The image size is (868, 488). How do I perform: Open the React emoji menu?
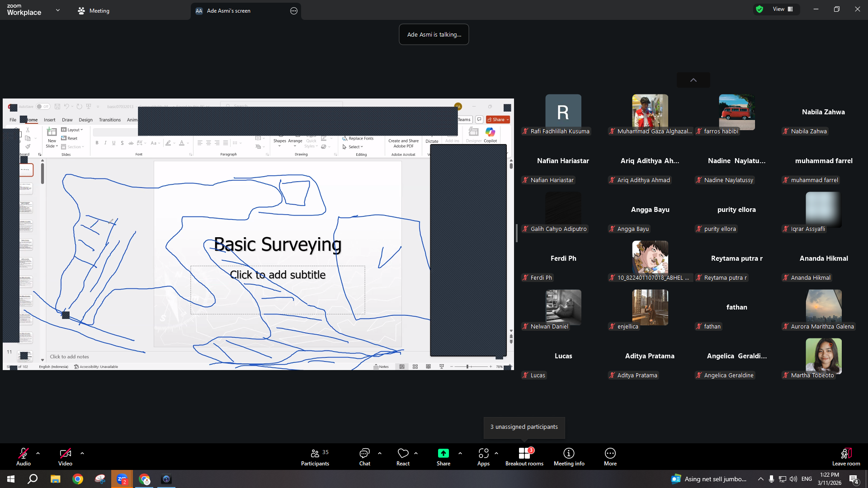point(403,457)
